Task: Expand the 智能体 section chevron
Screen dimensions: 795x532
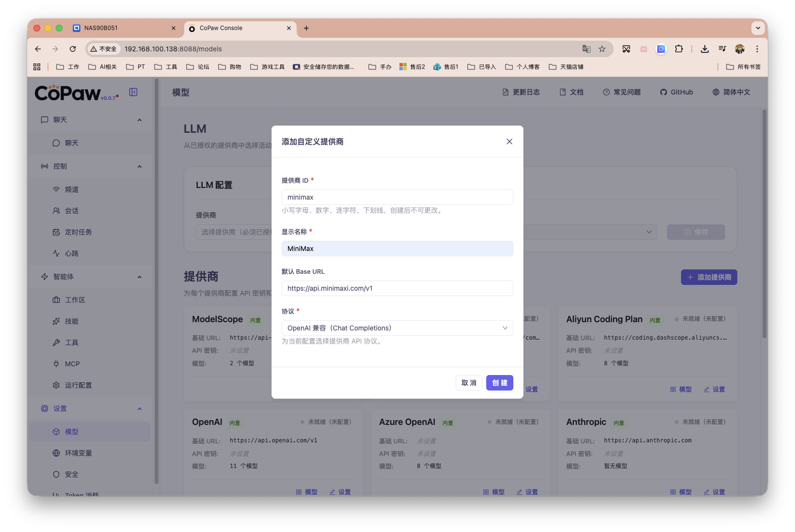Action: click(x=139, y=276)
